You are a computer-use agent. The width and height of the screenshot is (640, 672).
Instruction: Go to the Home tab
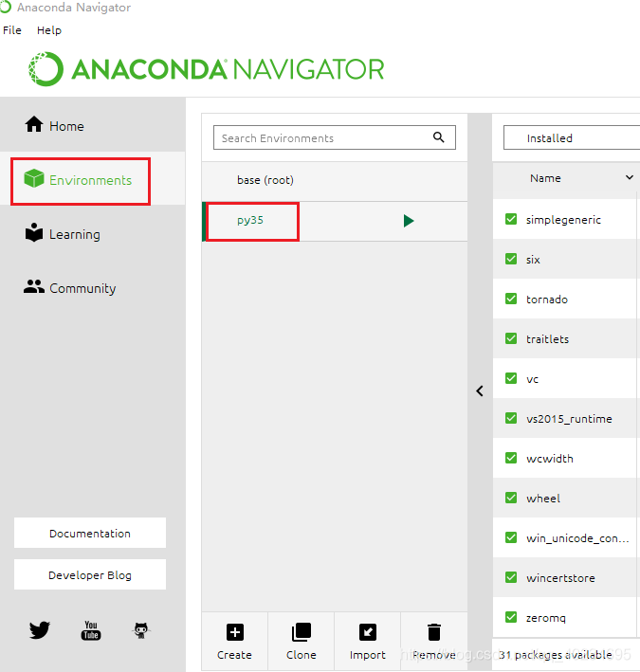(x=93, y=125)
